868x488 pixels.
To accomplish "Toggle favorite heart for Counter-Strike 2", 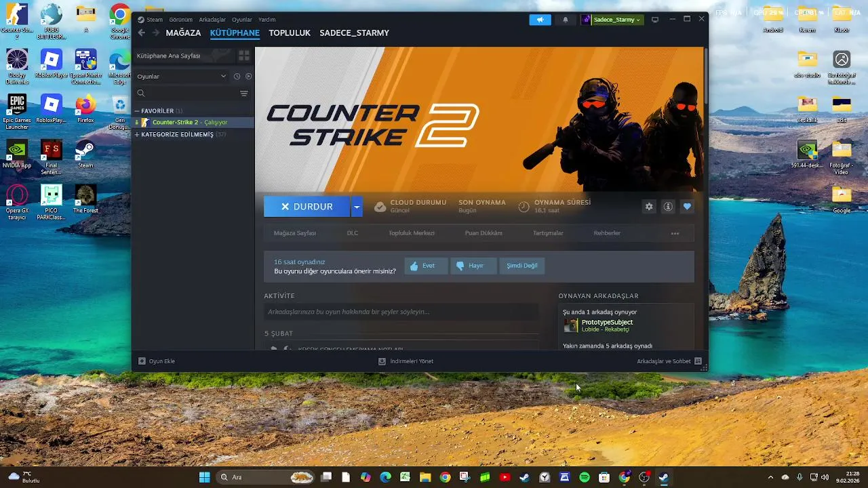I will (687, 207).
